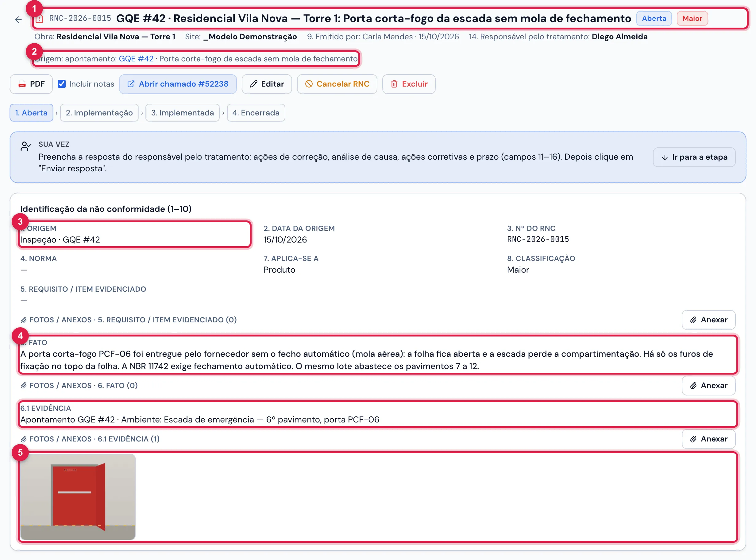Open chamado #52238 in external link
Screen dimensions: 756x560
click(178, 84)
